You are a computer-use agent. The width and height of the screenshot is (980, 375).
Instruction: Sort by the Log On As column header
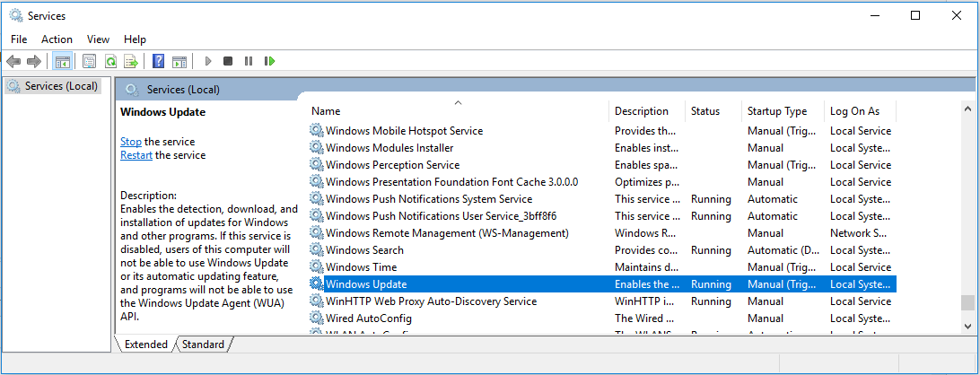[x=861, y=111]
